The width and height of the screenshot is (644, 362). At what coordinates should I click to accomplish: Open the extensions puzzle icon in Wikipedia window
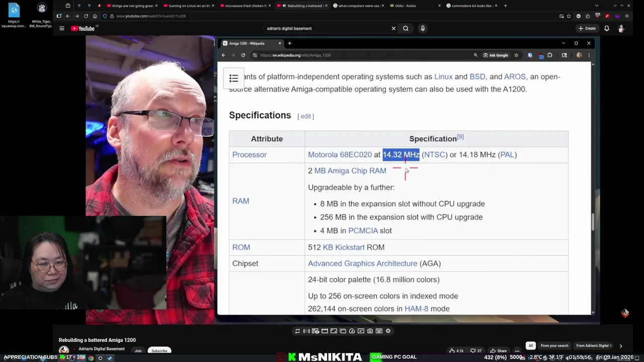(550, 55)
